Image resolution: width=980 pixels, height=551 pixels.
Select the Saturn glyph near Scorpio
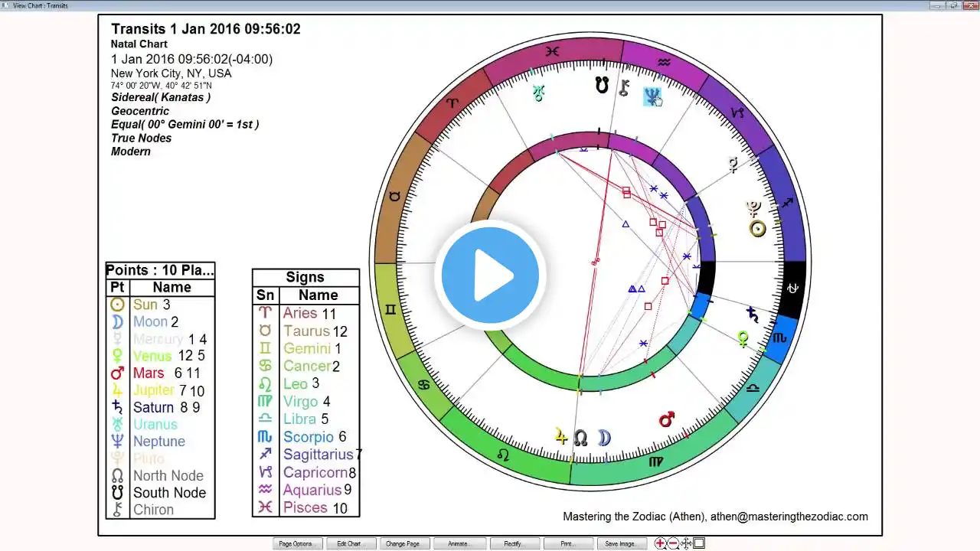click(753, 314)
